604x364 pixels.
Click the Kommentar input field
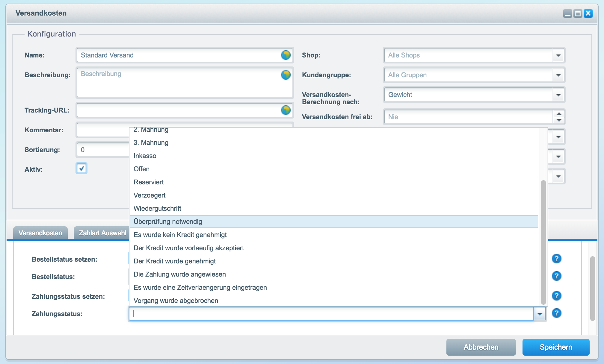click(103, 130)
